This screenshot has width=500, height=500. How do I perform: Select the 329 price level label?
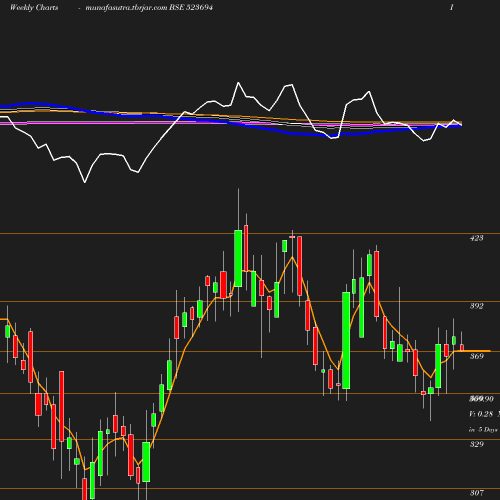[x=477, y=444]
